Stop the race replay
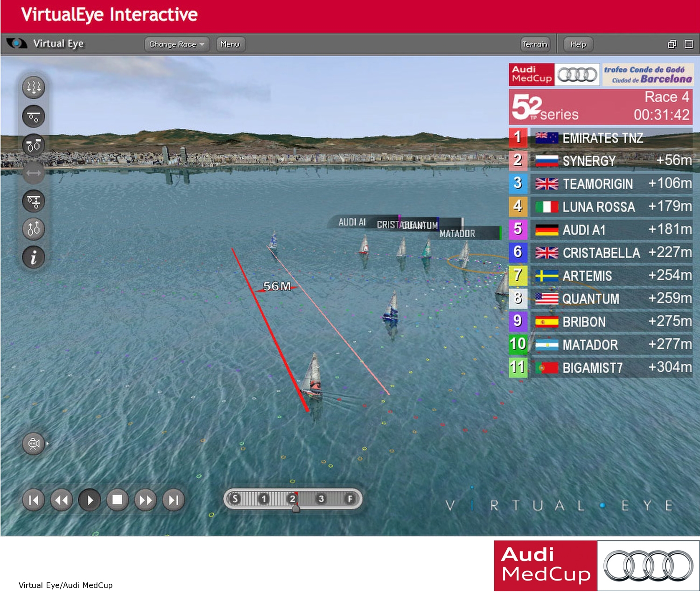The image size is (700, 595). click(x=117, y=500)
